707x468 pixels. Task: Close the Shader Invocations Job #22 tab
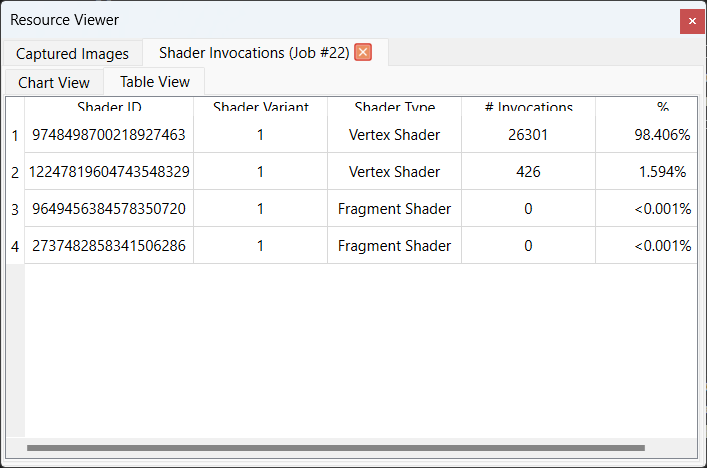tap(363, 53)
